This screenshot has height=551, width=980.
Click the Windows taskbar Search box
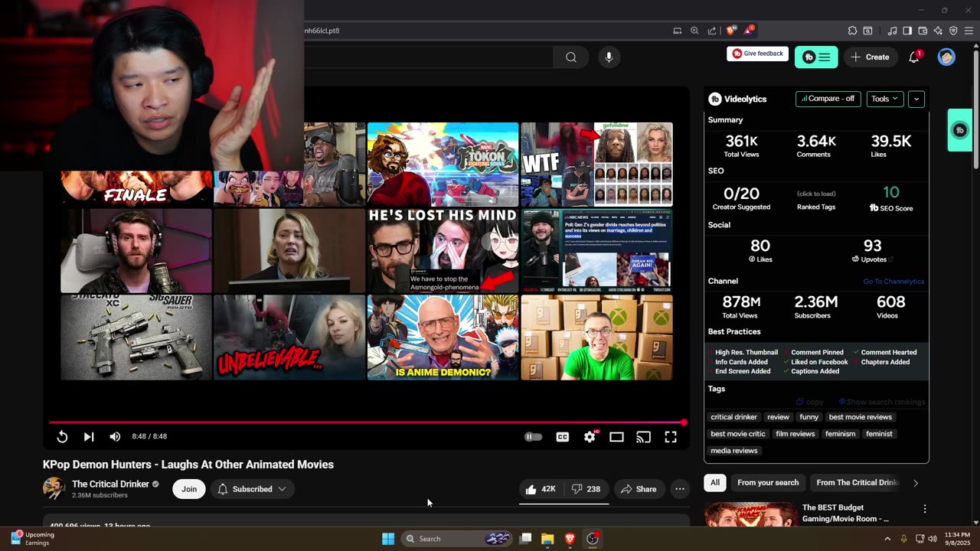(457, 539)
